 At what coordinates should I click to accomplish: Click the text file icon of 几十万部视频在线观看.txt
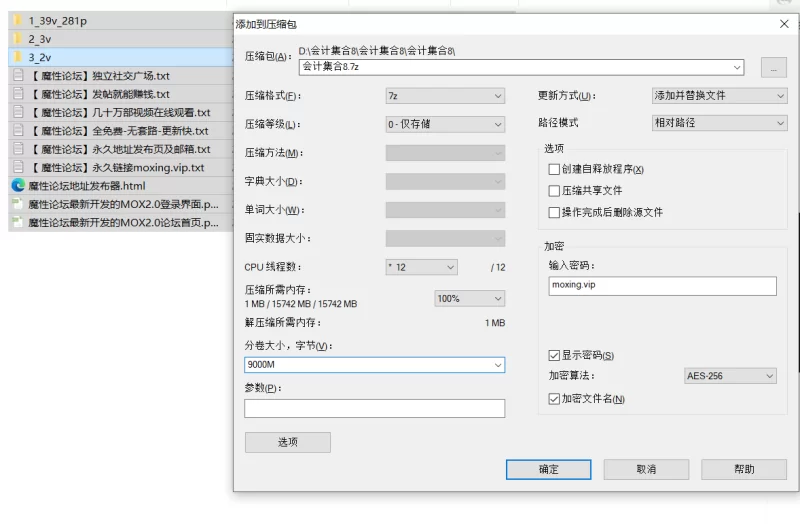click(18, 112)
